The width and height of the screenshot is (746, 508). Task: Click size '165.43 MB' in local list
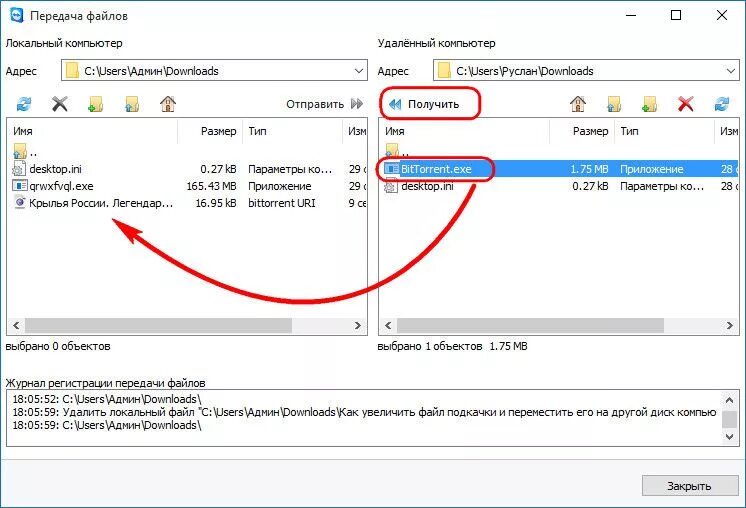[211, 186]
